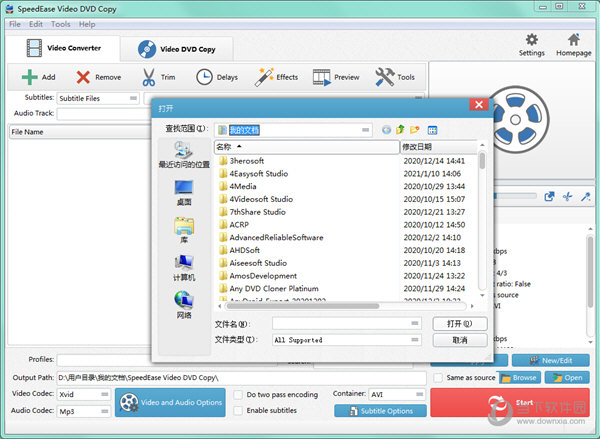Viewport: 600px width, 439px height.
Task: Click the preview playback progress slider
Action: click(x=515, y=196)
